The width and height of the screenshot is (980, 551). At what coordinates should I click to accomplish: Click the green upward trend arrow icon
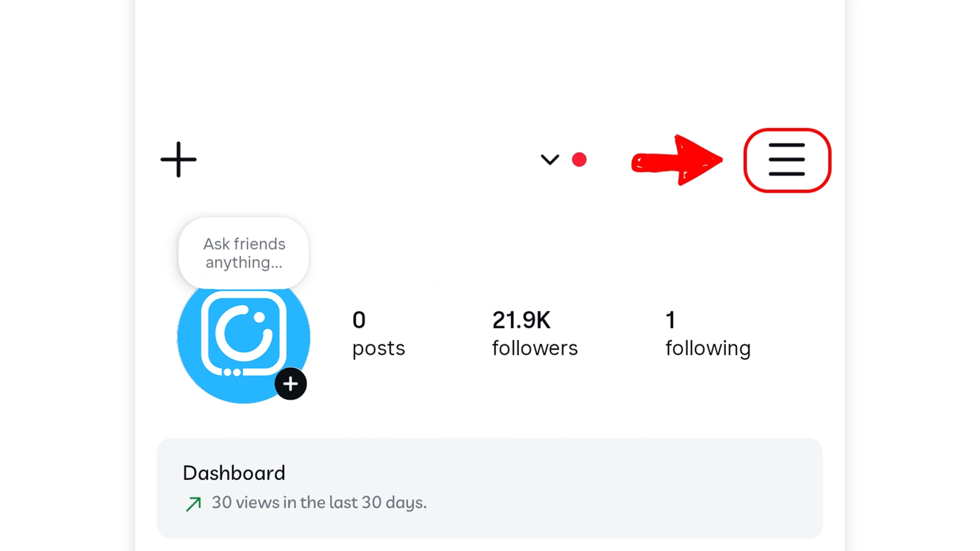coord(193,504)
